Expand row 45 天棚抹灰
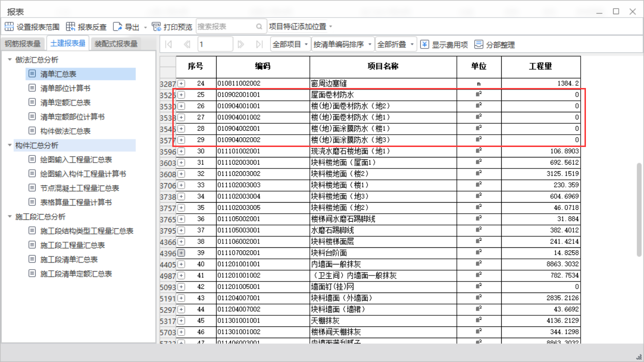Viewport: 644px width, 362px height. click(181, 321)
